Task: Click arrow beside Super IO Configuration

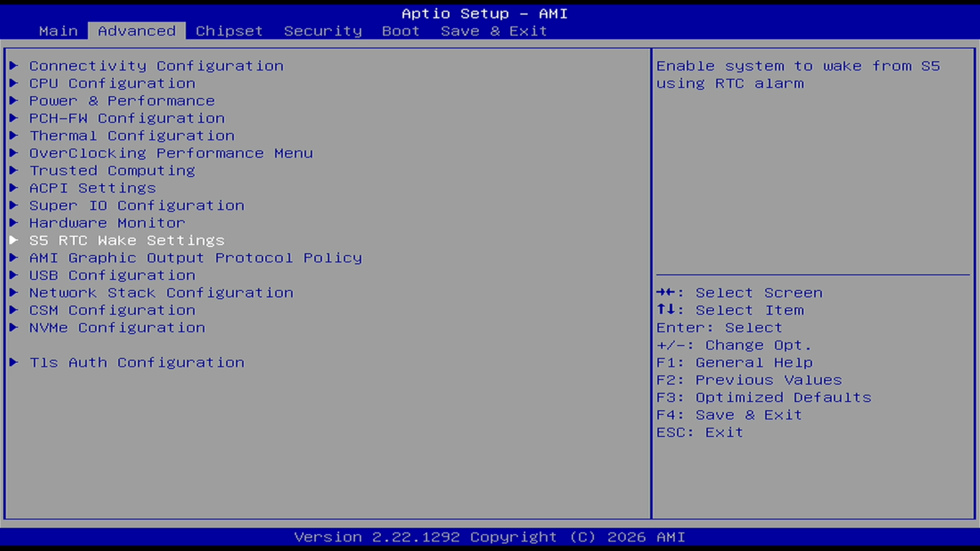Action: click(x=14, y=205)
